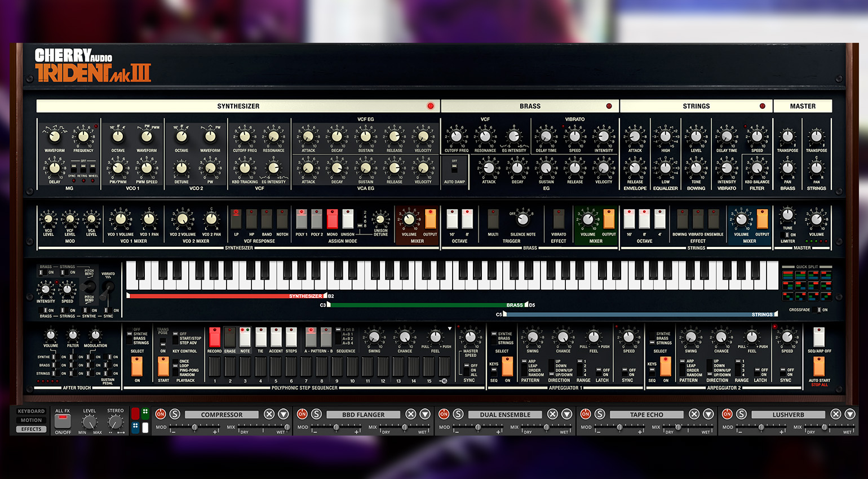Click sequencer step pad 5
Viewport: 868px width, 479px height.
click(276, 367)
